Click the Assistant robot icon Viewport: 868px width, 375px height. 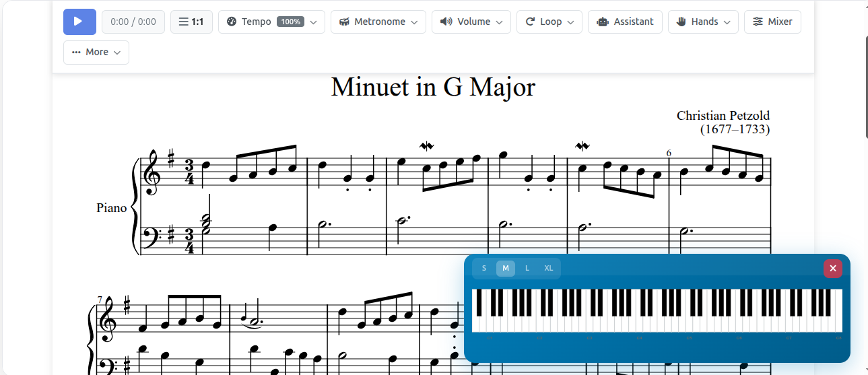point(603,22)
